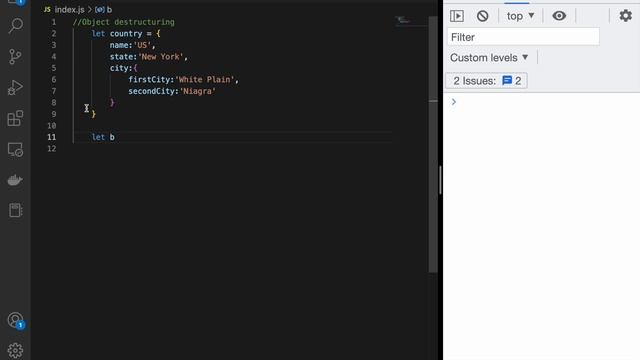Click the console prompt chevron
This screenshot has height=360, width=640.
coord(453,102)
